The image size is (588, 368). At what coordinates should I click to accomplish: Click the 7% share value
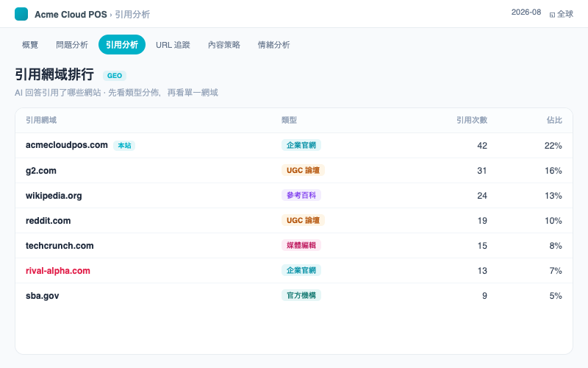click(x=556, y=271)
